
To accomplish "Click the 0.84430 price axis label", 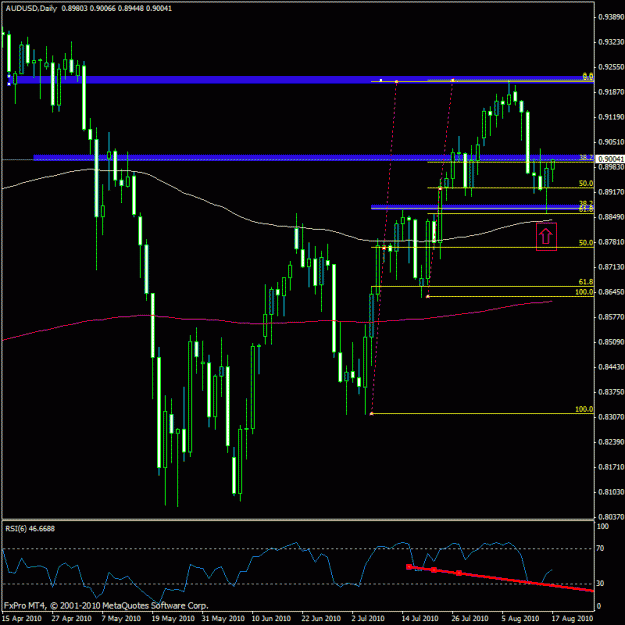I will click(x=611, y=367).
